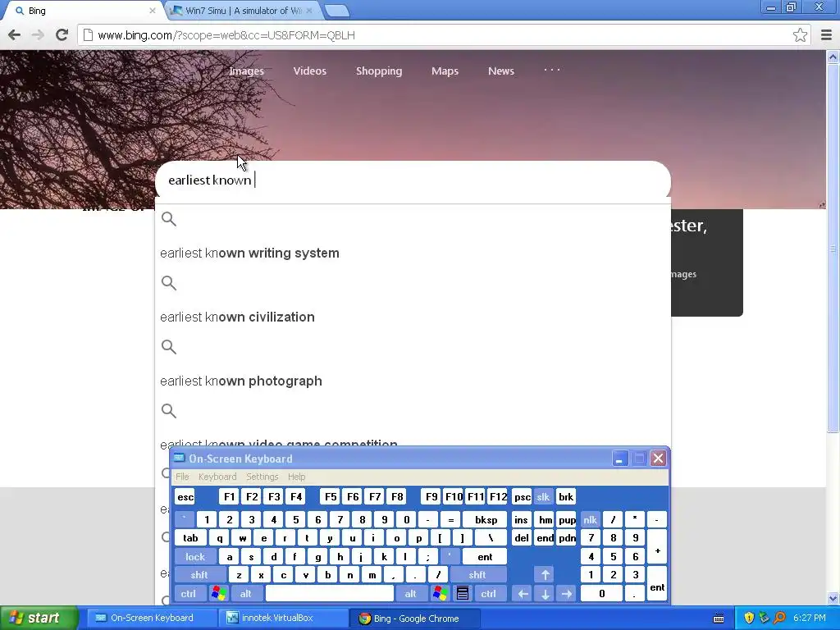Click the numpad plus key
This screenshot has width=840, height=630.
(657, 547)
